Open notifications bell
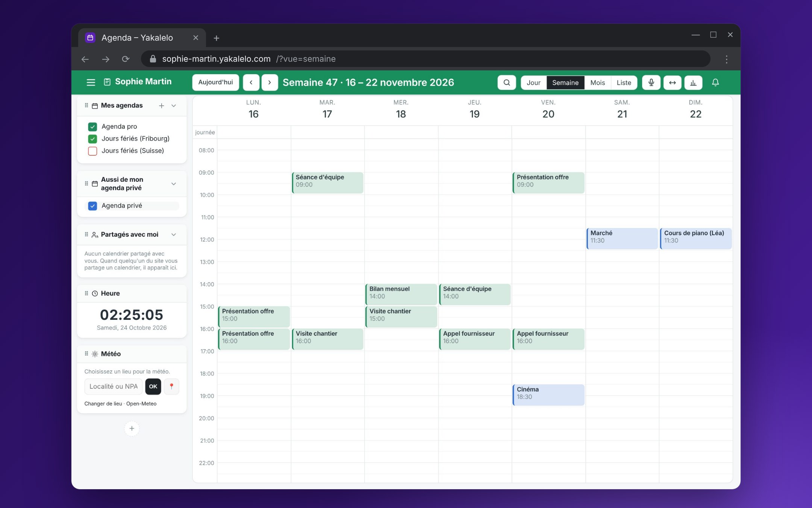 click(x=715, y=82)
